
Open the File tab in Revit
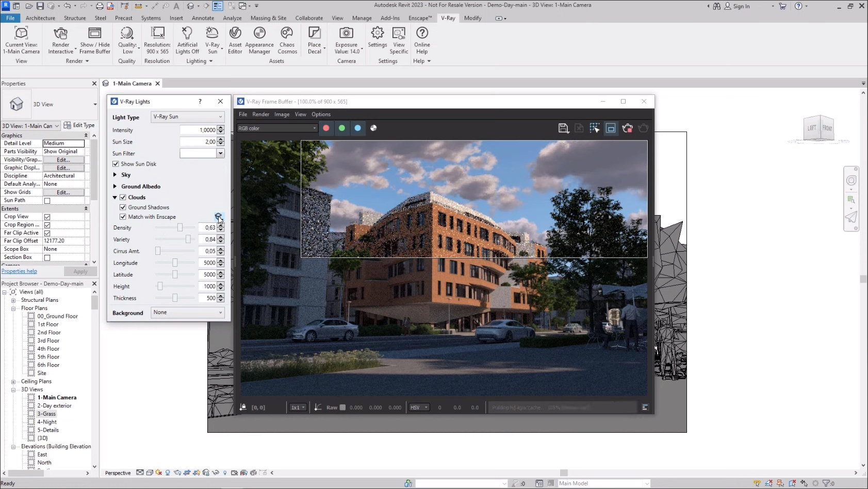(x=10, y=18)
